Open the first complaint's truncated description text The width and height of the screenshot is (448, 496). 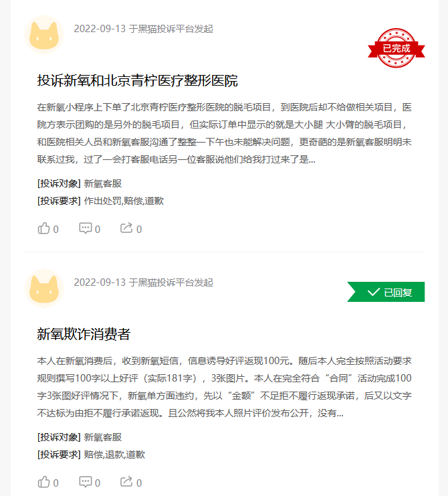[224, 133]
